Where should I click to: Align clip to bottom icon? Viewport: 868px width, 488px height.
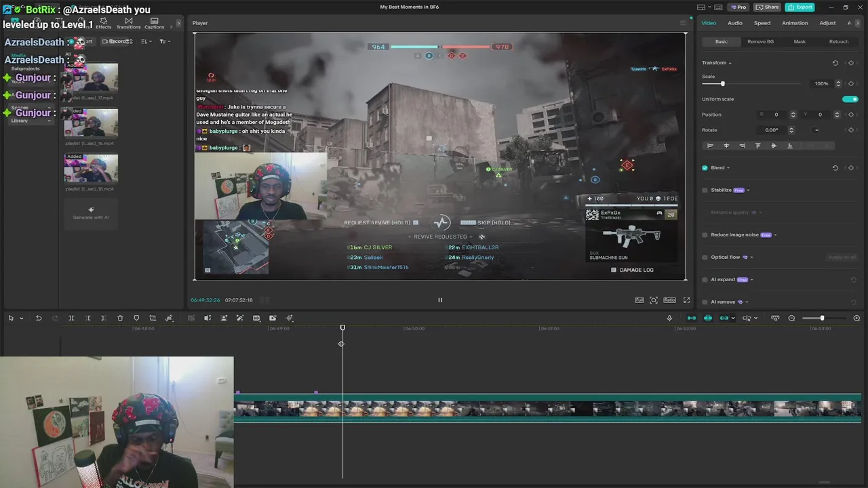789,146
